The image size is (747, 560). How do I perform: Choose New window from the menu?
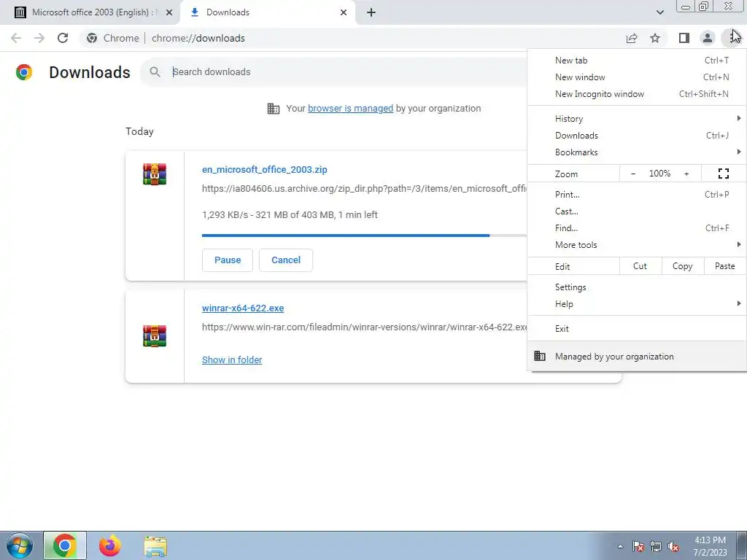pyautogui.click(x=637, y=77)
